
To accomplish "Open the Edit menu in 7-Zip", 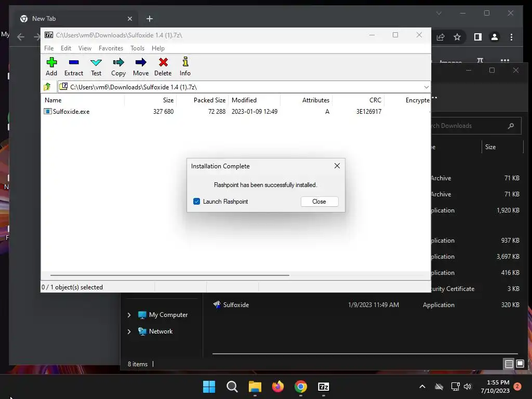I will coord(66,48).
